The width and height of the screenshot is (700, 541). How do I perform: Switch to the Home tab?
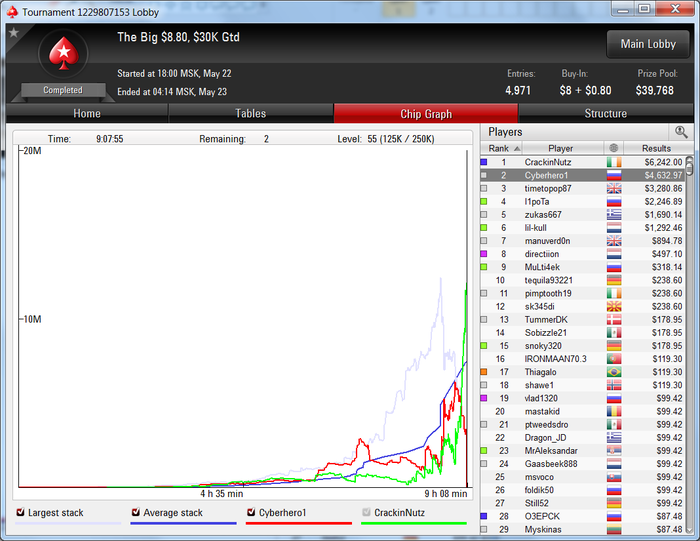coord(87,113)
